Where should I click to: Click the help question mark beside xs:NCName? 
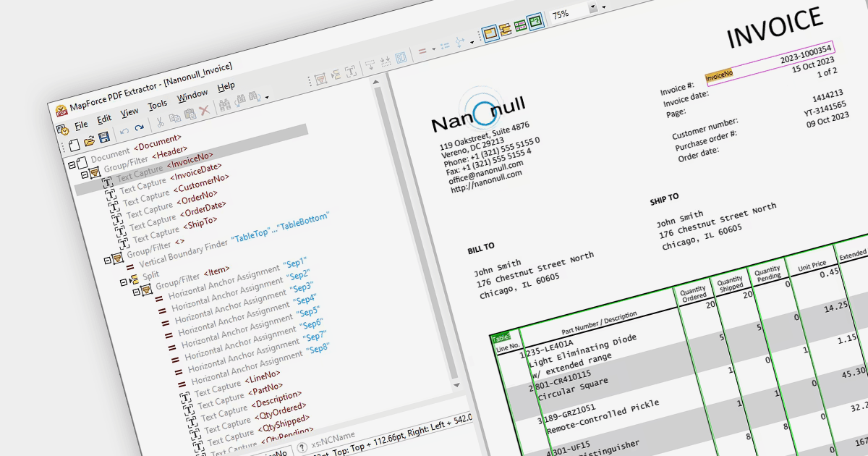coord(302,447)
